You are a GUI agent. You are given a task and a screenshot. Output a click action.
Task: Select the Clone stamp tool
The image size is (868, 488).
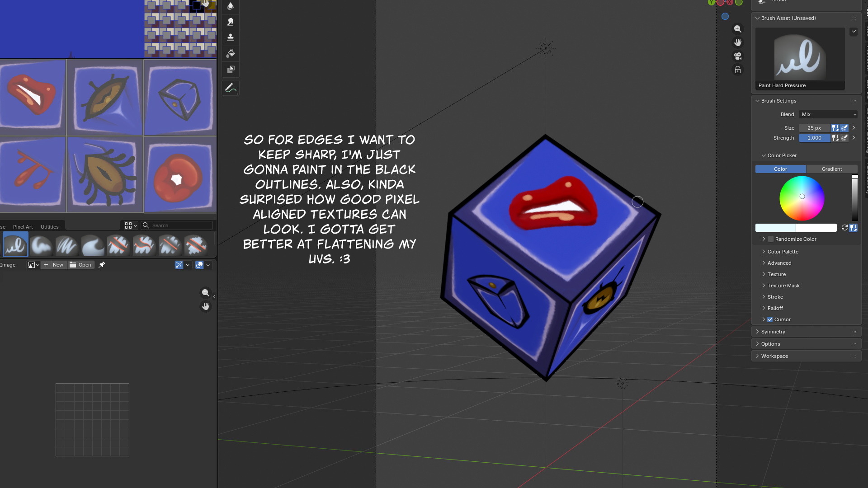point(231,38)
